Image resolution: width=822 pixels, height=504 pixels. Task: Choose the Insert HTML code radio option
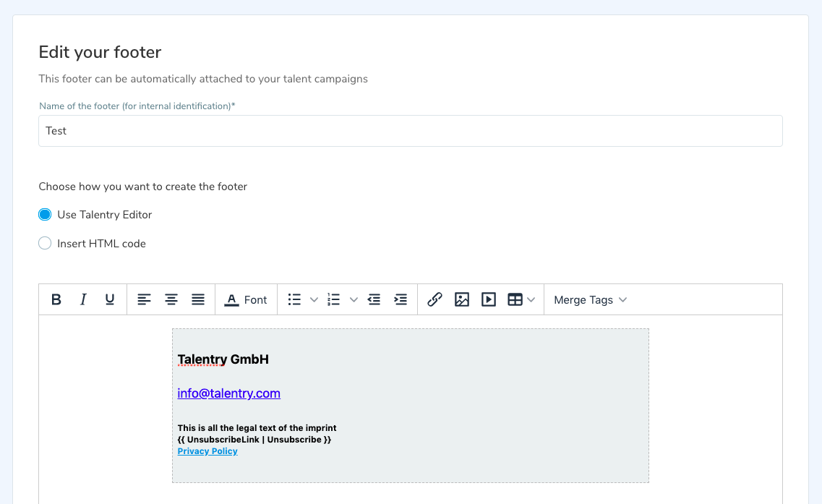click(x=45, y=244)
